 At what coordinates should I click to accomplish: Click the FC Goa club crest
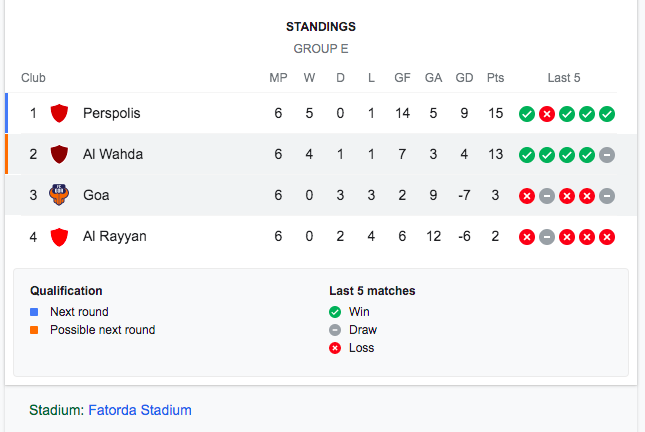tap(59, 195)
